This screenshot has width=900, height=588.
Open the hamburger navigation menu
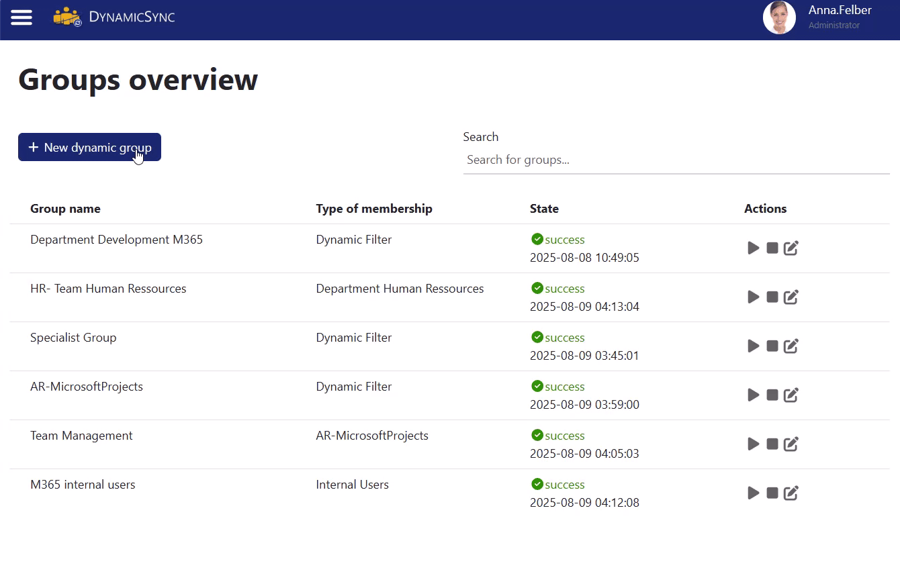tap(21, 17)
